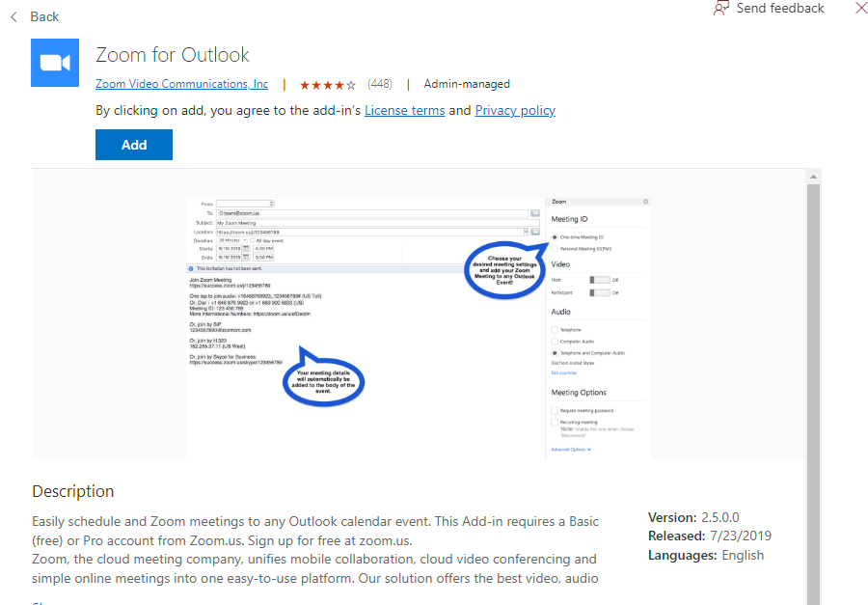Turn on the Host video toggle
Screen dimensions: 868x605
pos(598,278)
